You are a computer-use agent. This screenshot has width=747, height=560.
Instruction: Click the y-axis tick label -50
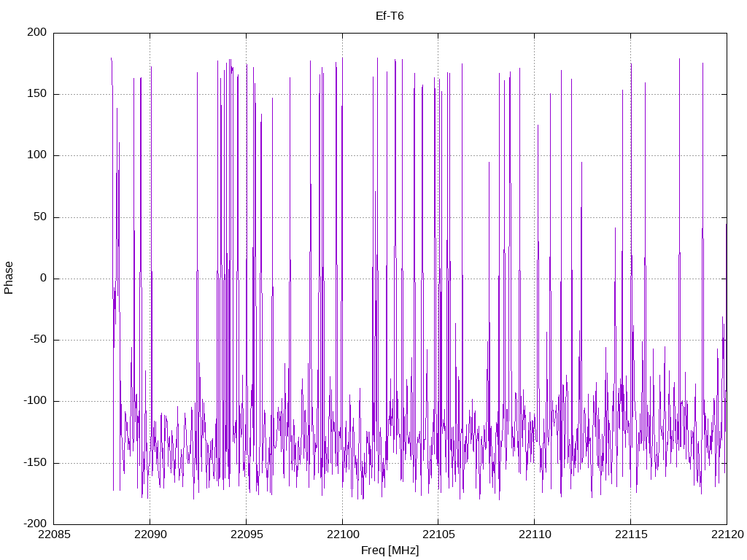point(39,340)
